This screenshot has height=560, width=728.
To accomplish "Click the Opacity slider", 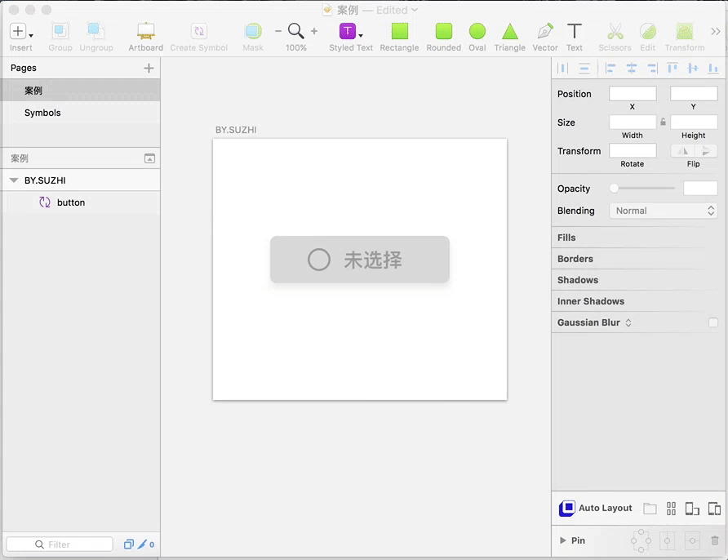I will (642, 188).
